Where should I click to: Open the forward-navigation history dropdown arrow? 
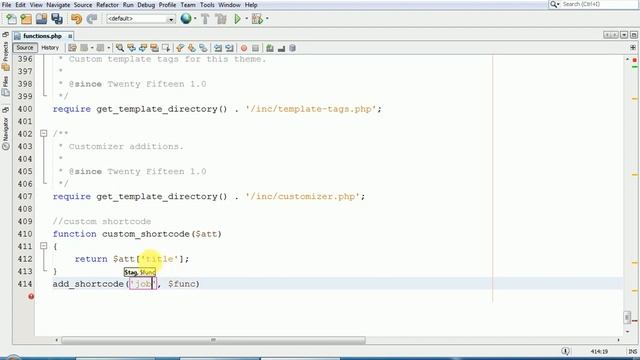[109, 48]
